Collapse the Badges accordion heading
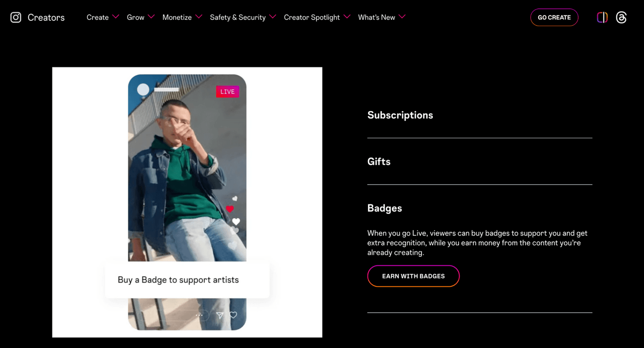The height and width of the screenshot is (348, 644). click(385, 208)
